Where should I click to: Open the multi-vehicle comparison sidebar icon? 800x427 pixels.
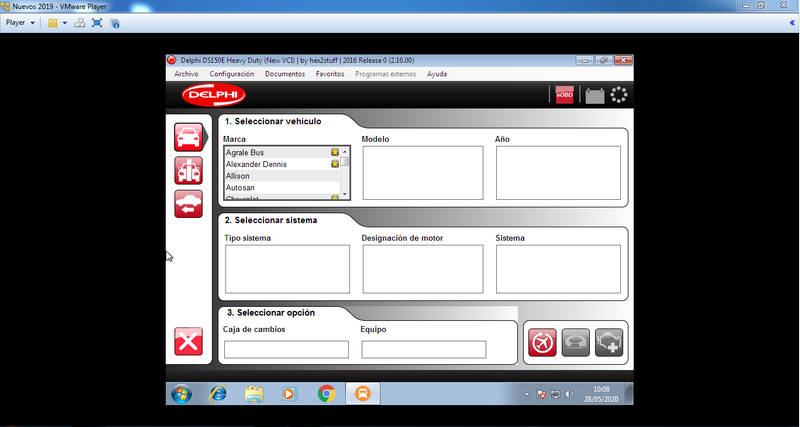pyautogui.click(x=188, y=170)
